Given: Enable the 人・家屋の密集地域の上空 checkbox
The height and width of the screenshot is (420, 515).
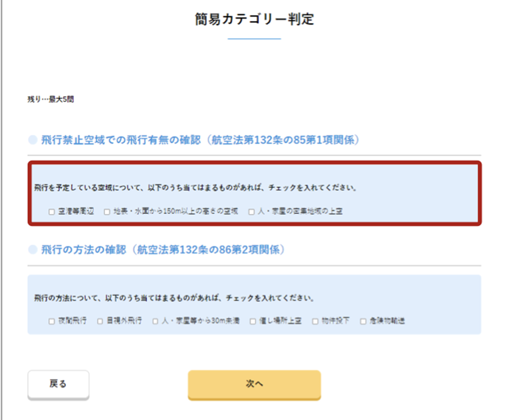Looking at the screenshot, I should [x=252, y=212].
